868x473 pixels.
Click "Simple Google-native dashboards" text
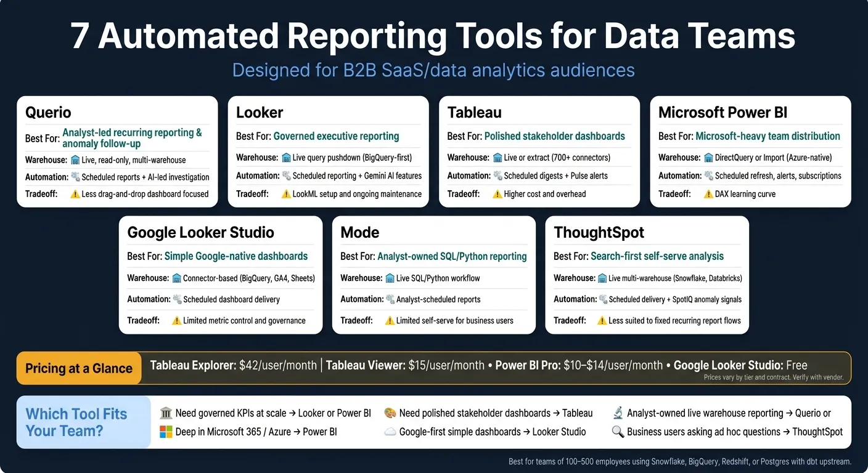tap(236, 256)
